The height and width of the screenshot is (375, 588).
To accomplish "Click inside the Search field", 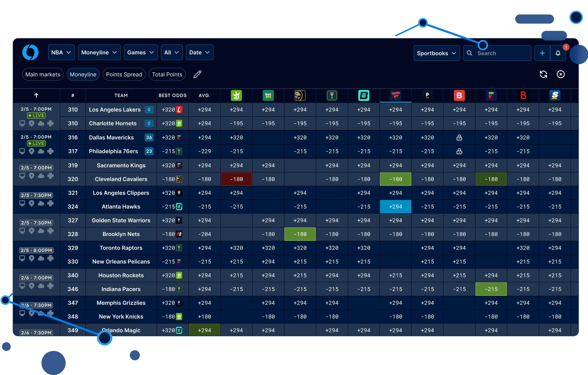I will 497,53.
